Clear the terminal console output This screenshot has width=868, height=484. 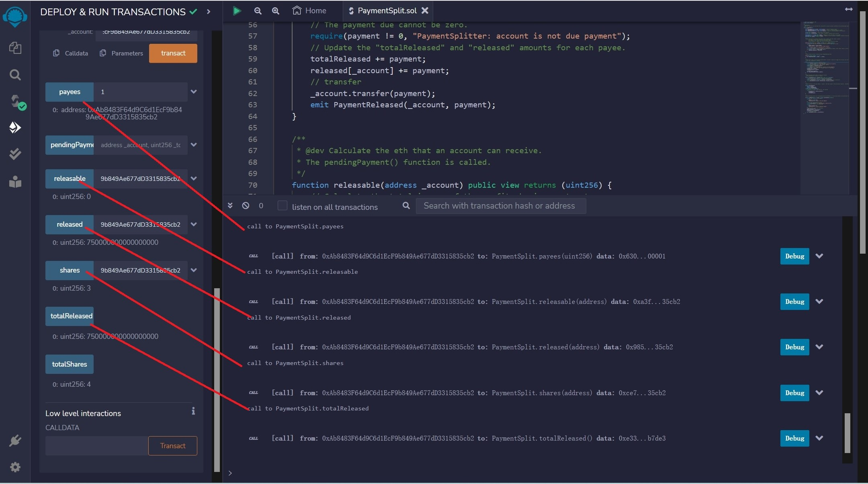coord(246,205)
